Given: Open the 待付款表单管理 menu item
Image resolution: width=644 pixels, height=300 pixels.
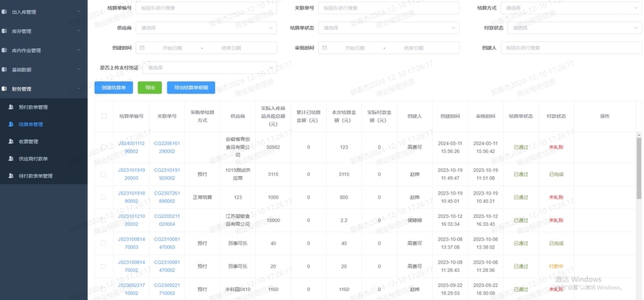Looking at the screenshot, I should coord(43,175).
